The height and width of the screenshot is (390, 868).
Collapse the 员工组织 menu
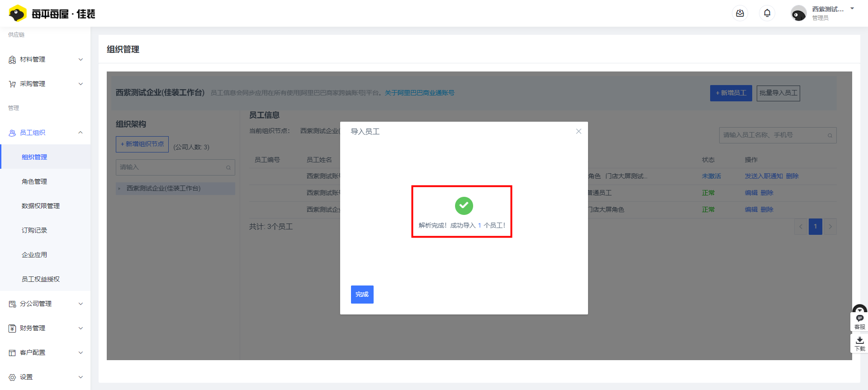pos(45,133)
